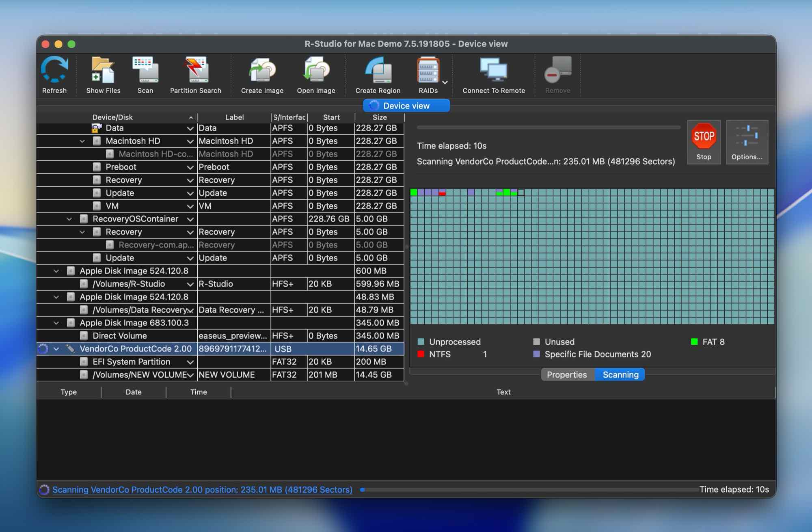Image resolution: width=812 pixels, height=532 pixels.
Task: Click VendorCo USB drive icon
Action: point(71,348)
